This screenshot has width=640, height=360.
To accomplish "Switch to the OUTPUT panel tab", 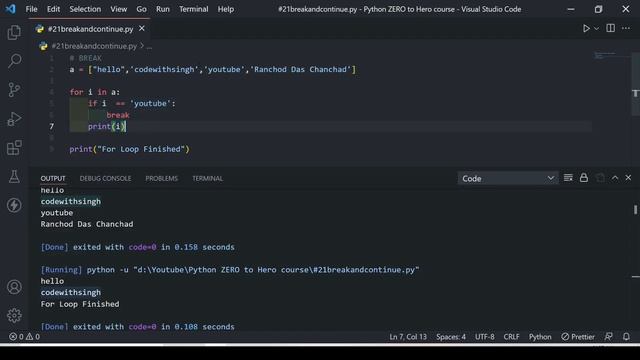I will (53, 178).
